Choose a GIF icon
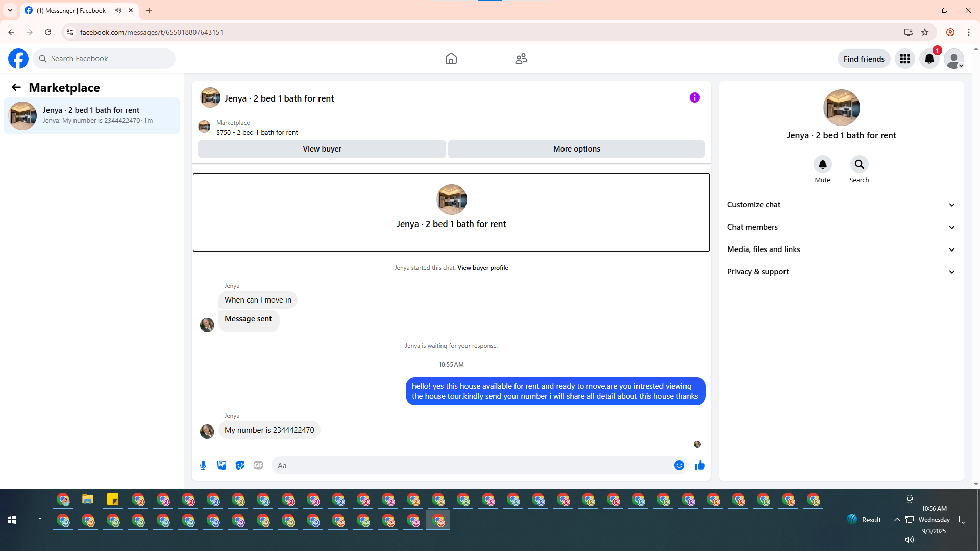Screen dimensions: 980x551 (x=258, y=465)
